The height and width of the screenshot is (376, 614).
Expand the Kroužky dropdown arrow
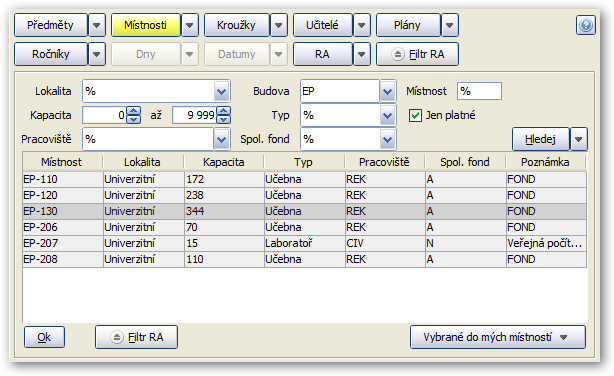279,25
